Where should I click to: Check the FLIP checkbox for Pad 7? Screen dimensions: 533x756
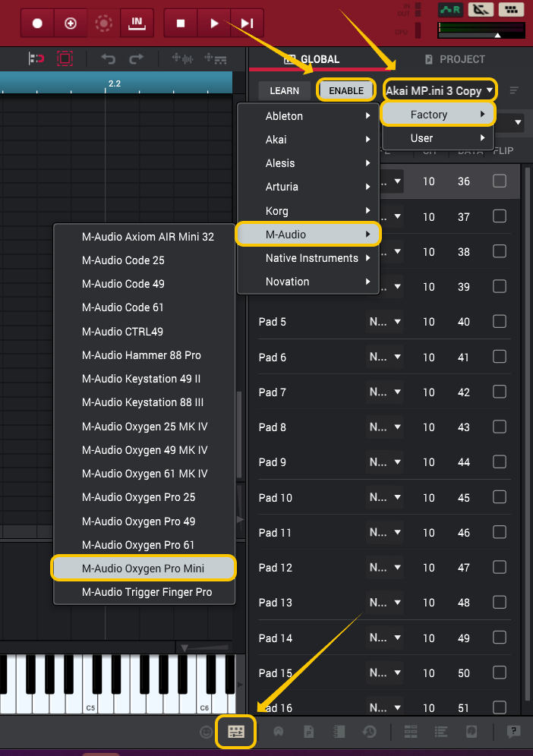click(x=500, y=392)
